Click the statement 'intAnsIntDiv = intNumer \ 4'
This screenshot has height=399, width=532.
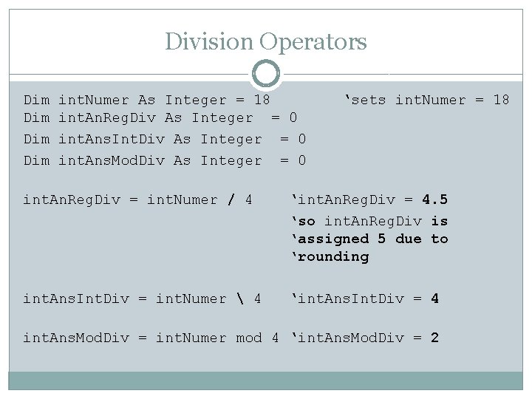142,299
